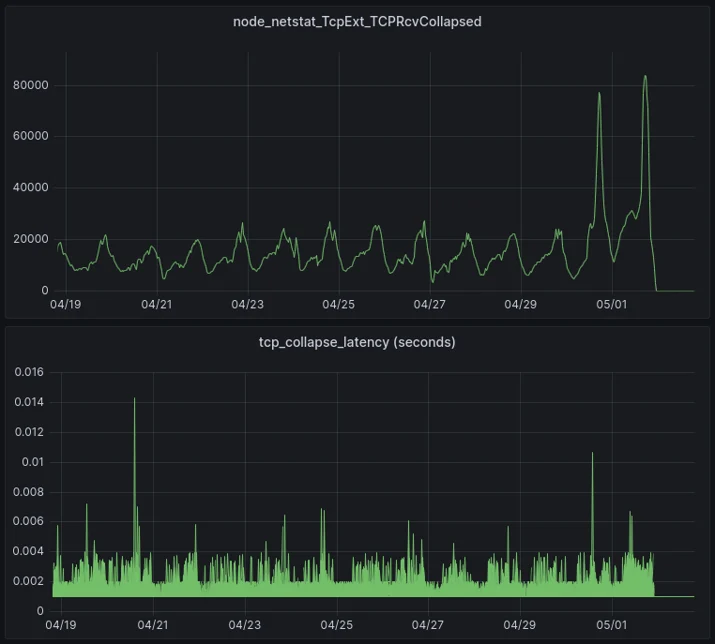715x644 pixels.
Task: Click the flat line at end of latency chart
Action: click(x=674, y=596)
